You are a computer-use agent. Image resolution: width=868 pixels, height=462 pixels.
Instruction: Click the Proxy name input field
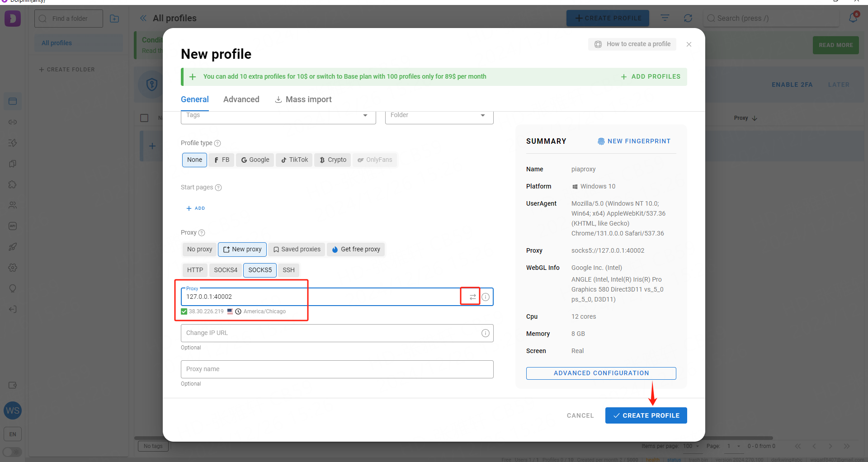337,369
